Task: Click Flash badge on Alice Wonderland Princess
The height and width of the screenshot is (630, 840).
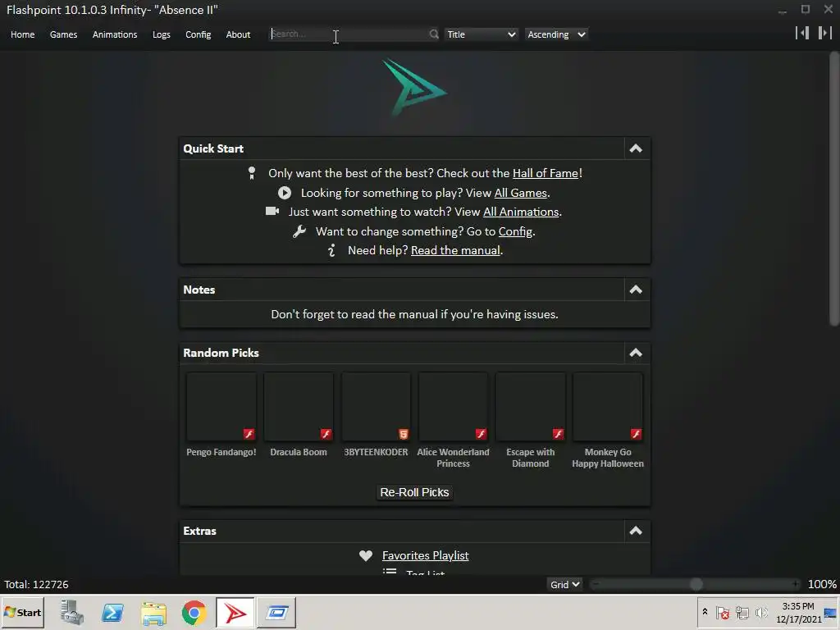Action: click(481, 434)
